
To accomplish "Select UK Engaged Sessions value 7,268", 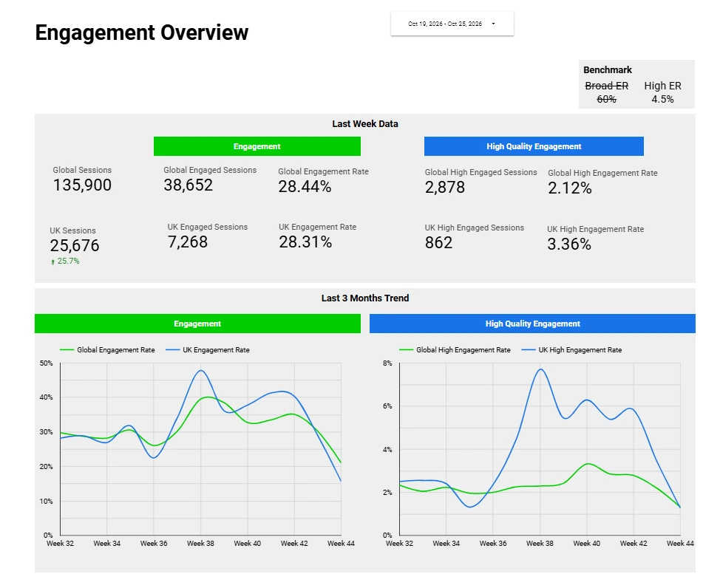I will 188,242.
